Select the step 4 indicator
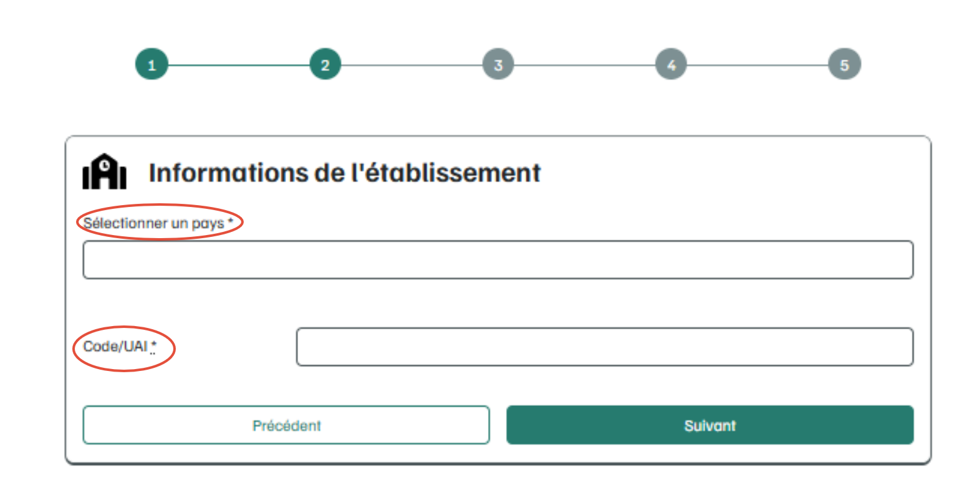The width and height of the screenshot is (980, 500). click(x=671, y=64)
